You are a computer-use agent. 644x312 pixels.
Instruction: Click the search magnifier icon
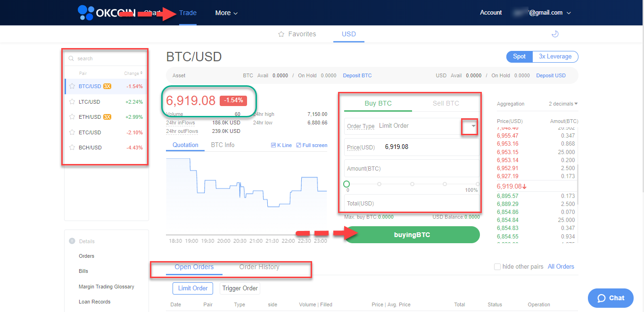coord(71,58)
